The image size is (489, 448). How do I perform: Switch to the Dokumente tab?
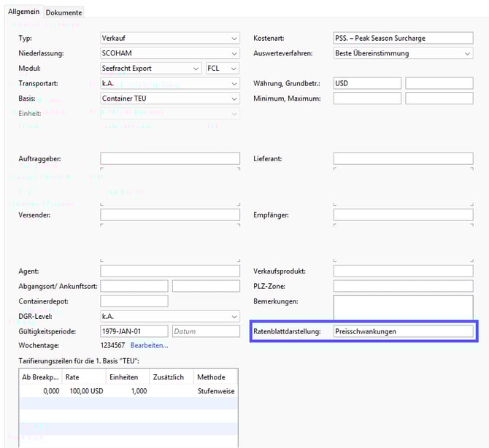64,12
